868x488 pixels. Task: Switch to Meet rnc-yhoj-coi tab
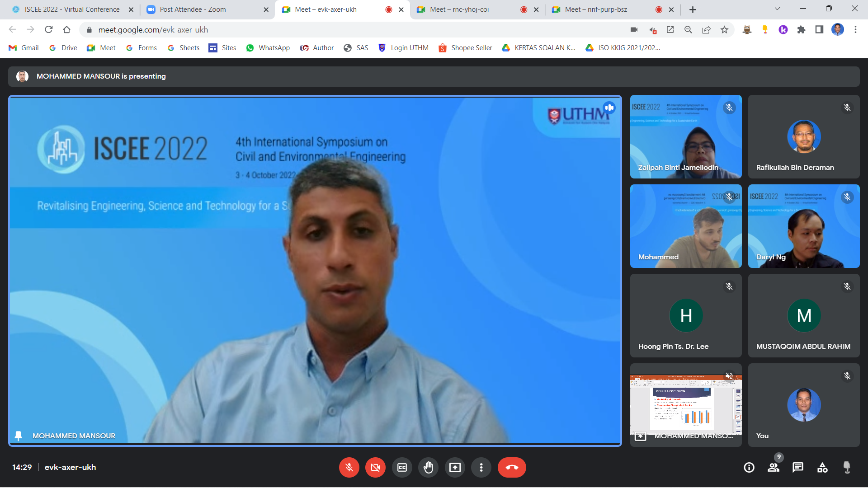tap(477, 9)
